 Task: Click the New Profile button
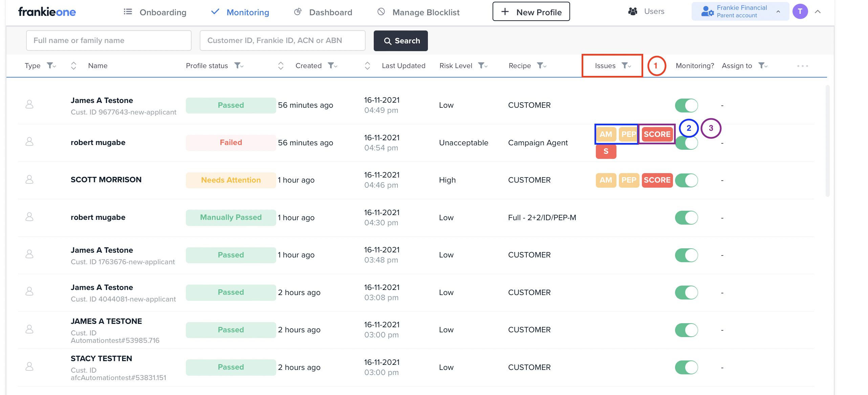pos(531,12)
